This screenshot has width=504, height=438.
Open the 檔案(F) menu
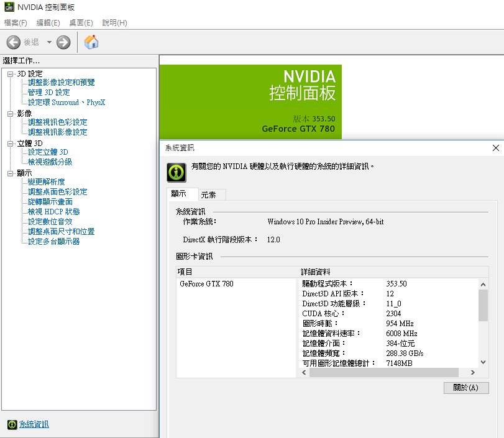click(x=14, y=22)
